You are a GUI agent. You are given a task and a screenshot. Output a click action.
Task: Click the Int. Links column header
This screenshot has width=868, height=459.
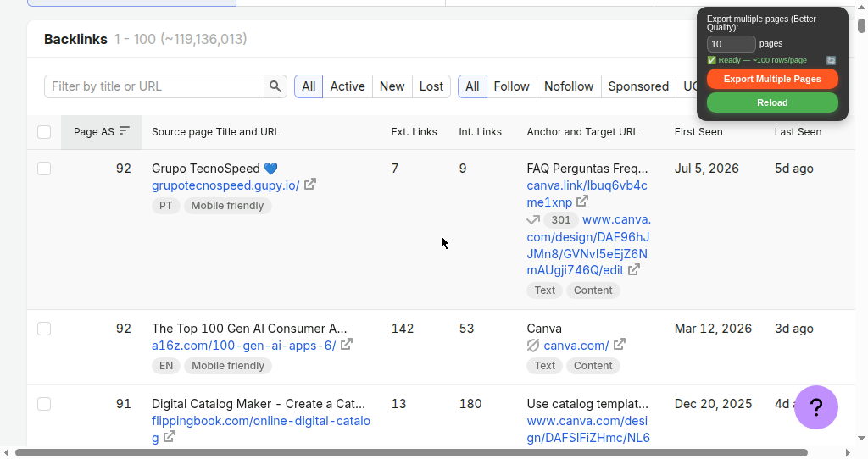click(480, 132)
